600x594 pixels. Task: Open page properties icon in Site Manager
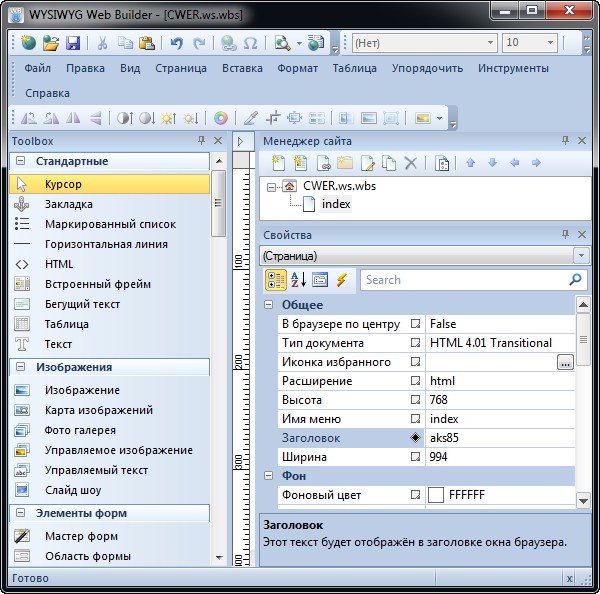point(442,163)
